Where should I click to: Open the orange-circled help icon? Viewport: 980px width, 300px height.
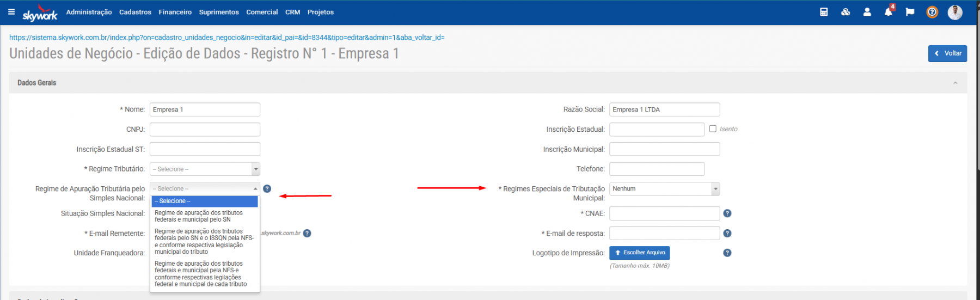[932, 12]
